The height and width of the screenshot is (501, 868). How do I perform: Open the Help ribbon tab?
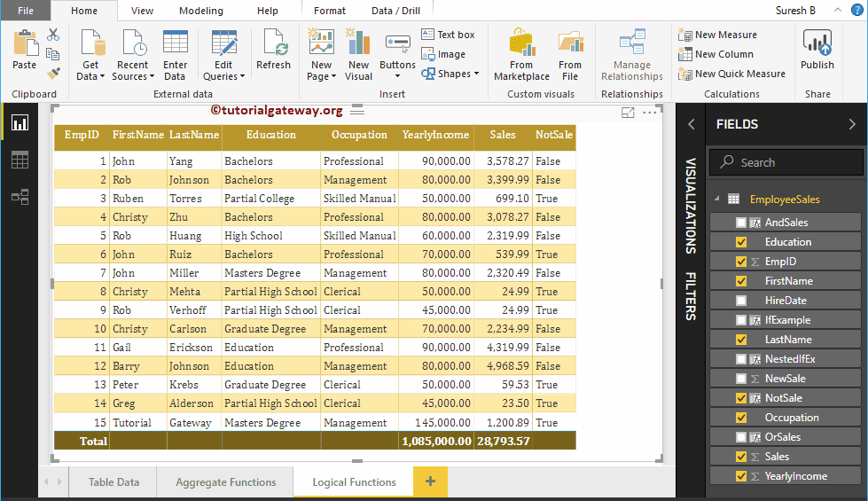pyautogui.click(x=268, y=11)
